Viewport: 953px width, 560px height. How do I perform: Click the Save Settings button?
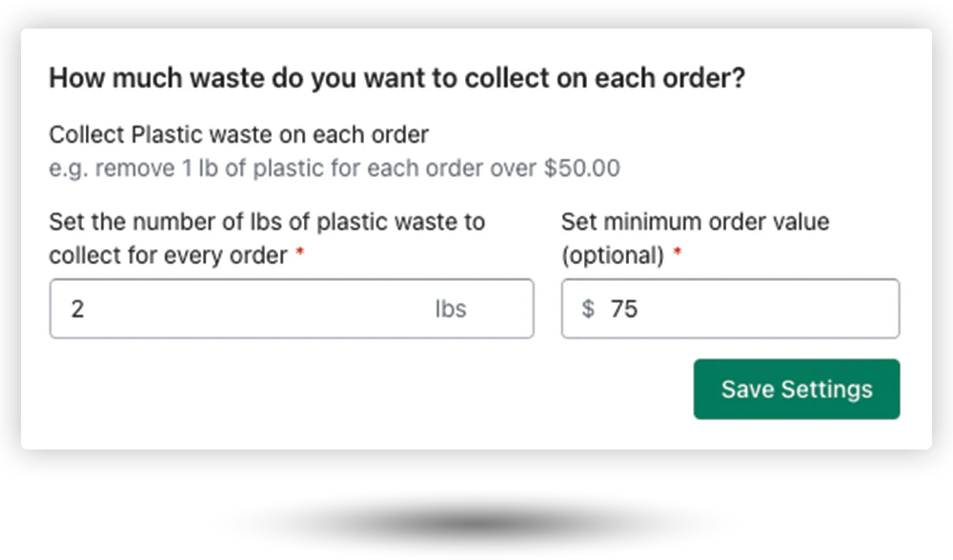(796, 389)
